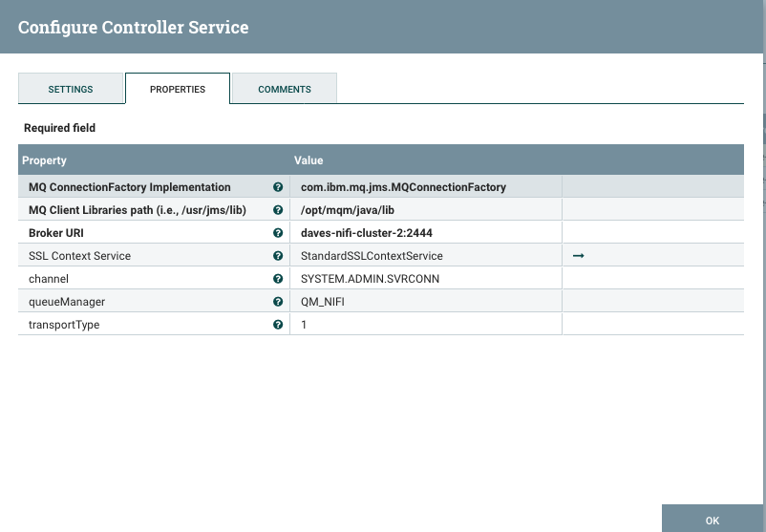Edit the MQ Client Libraries path value
The height and width of the screenshot is (532, 766).
tap(426, 210)
